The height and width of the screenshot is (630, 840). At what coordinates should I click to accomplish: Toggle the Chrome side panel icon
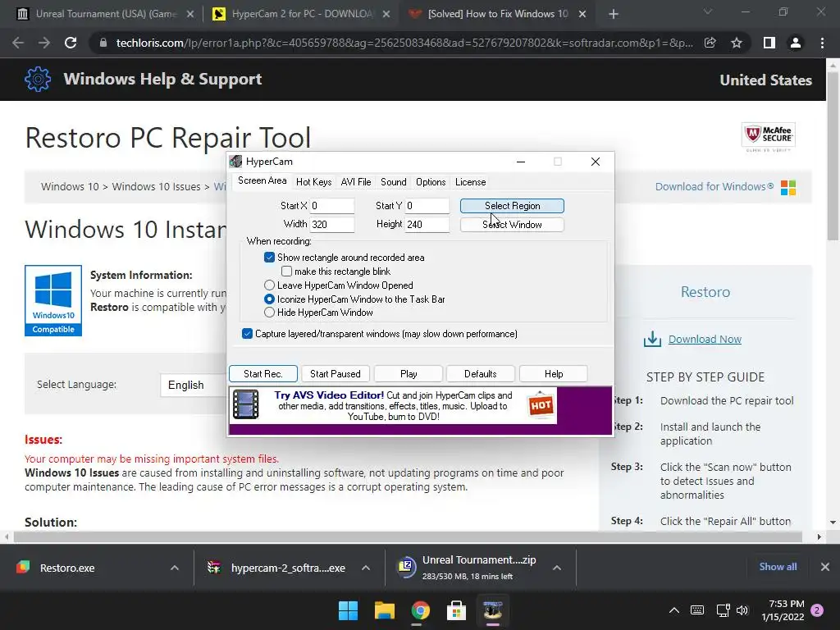769,43
